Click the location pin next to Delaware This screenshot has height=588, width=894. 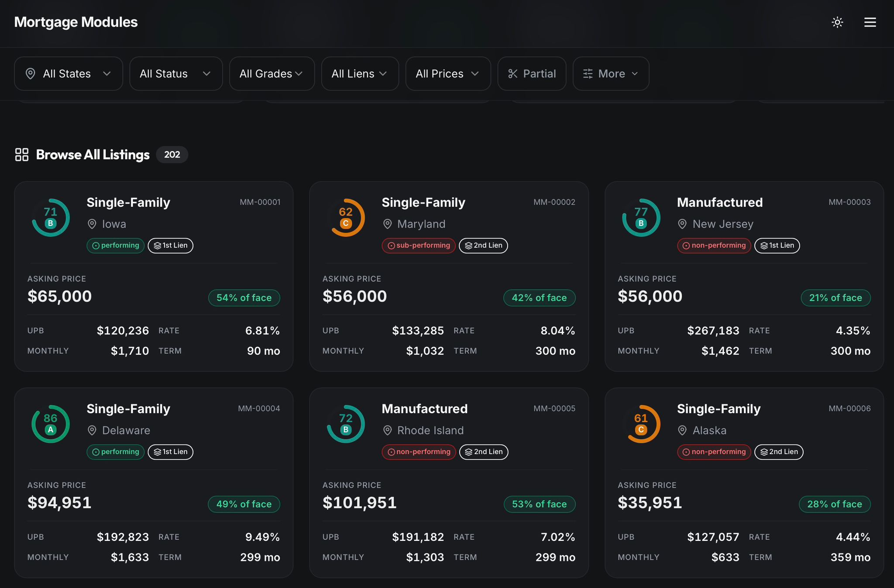[x=92, y=431]
